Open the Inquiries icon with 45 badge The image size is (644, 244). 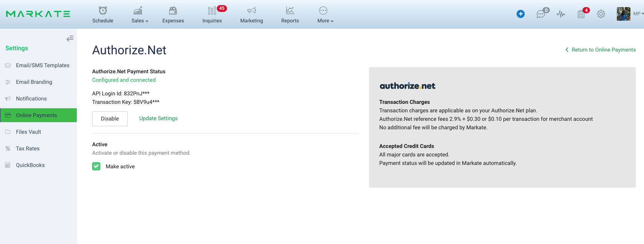pyautogui.click(x=212, y=11)
